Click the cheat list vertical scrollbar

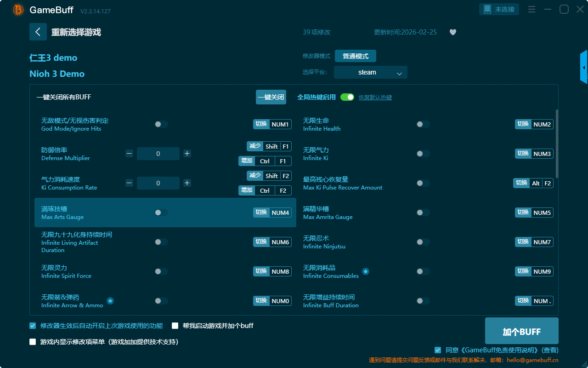point(557,144)
